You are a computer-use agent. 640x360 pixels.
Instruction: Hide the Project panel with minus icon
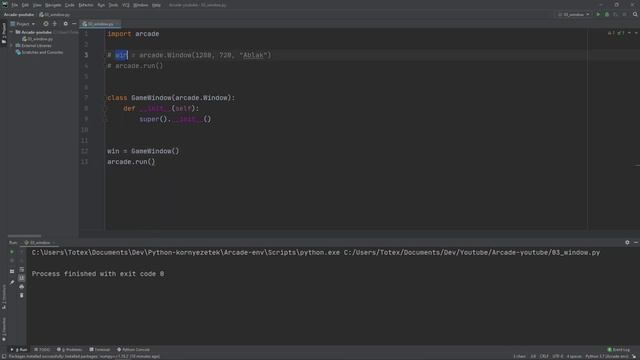point(74,24)
